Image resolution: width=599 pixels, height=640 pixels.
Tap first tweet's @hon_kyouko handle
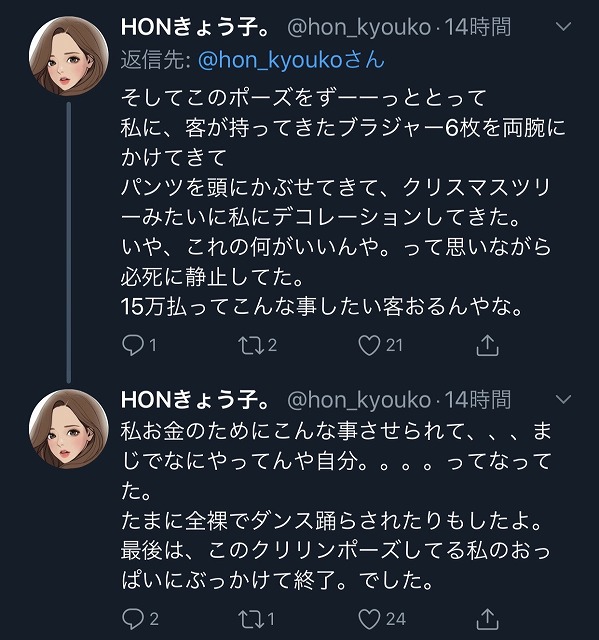point(359,28)
